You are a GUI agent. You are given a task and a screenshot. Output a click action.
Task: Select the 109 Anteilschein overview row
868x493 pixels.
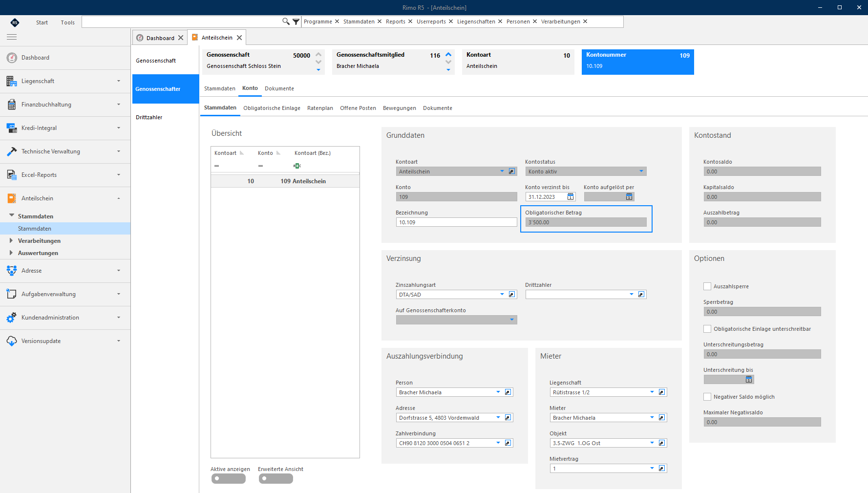coord(285,181)
